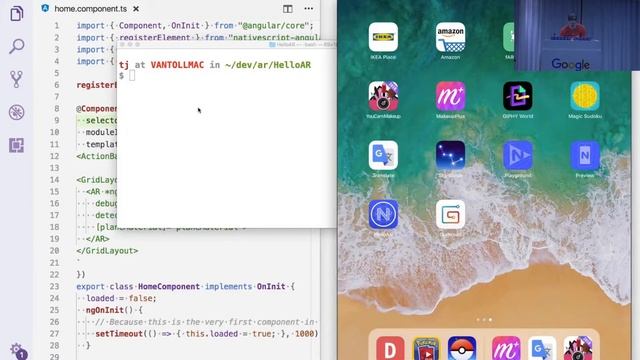Viewport: 640px width, 360px height.
Task: Open Google Translate from the dock
Action: (542, 349)
